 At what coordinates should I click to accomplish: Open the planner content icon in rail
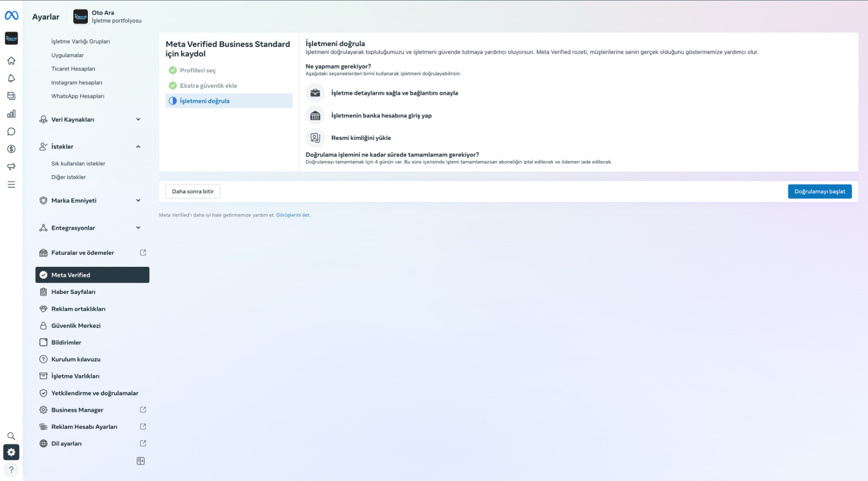(11, 96)
